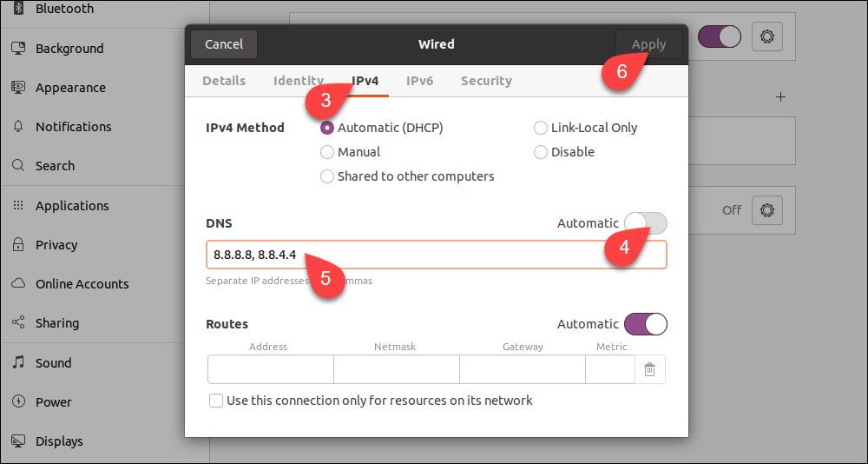Screen dimensions: 868x464
Task: Open Notifications bell settings
Action: 73,127
